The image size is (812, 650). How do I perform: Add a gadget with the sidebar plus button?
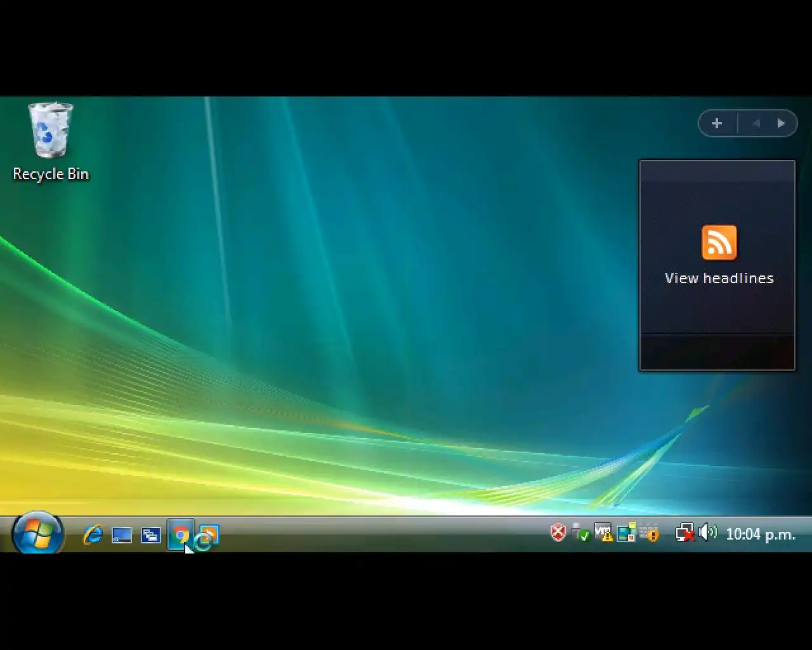(717, 123)
